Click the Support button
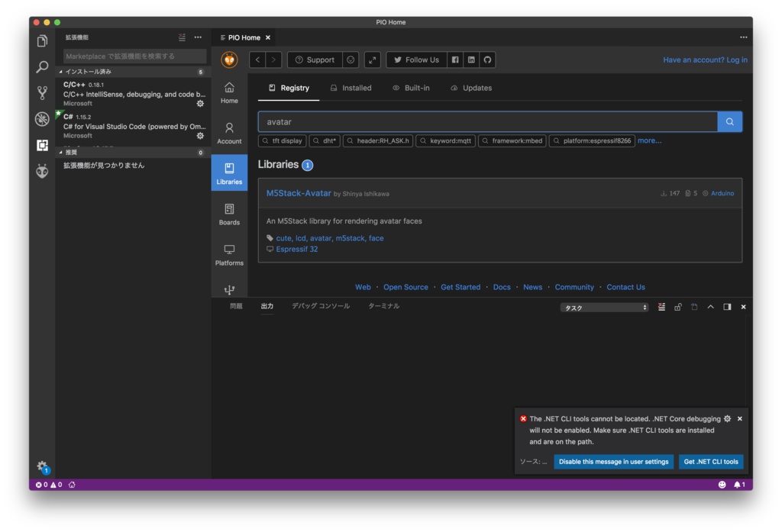Image resolution: width=782 pixels, height=532 pixels. 315,60
